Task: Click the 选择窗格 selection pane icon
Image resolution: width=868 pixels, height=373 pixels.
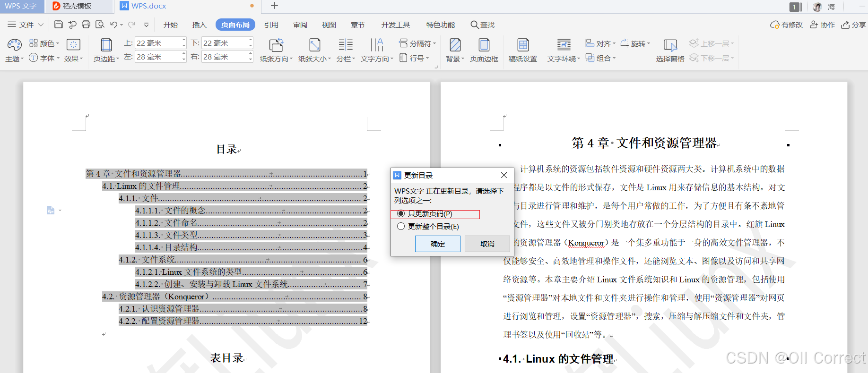Action: 670,45
